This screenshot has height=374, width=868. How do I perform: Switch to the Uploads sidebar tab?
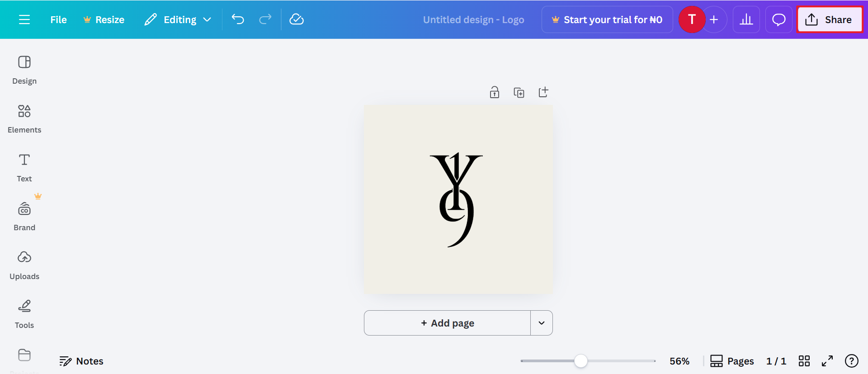coord(24,265)
